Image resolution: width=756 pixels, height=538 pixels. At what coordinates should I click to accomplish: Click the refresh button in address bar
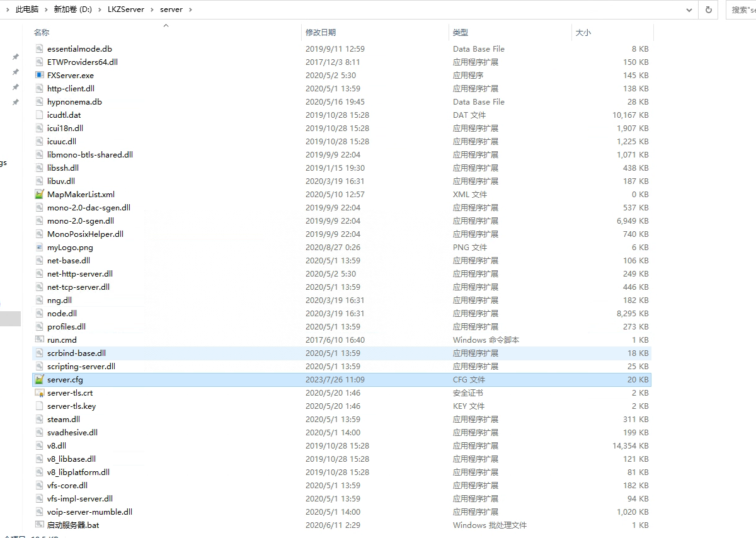point(709,9)
